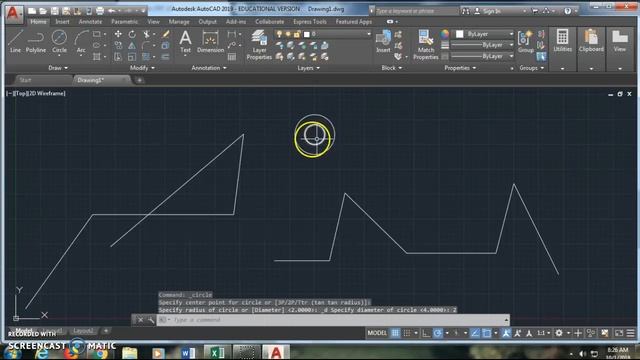Viewport: 640px width, 360px height.
Task: Expand the Layers panel
Action: 309,68
